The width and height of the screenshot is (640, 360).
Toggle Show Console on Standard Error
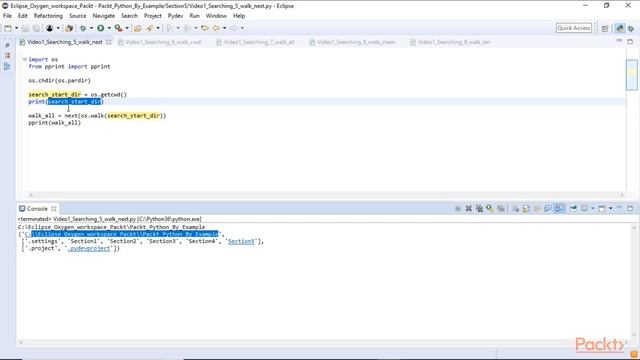click(559, 209)
